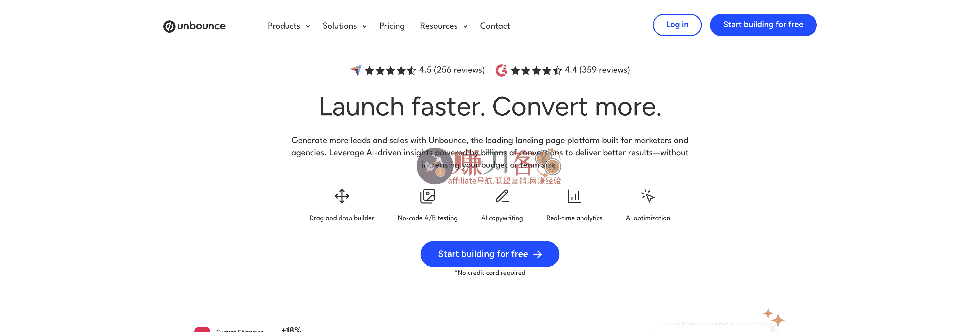Select the drag and drop builder icon

(341, 196)
